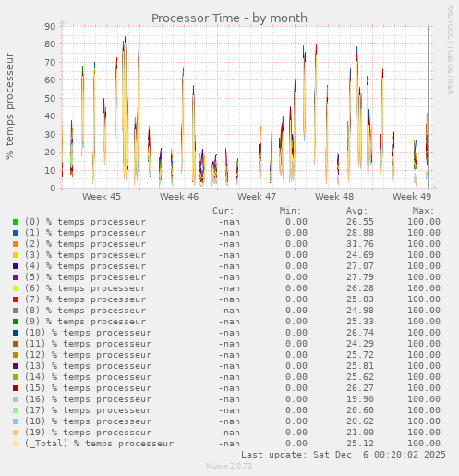The height and width of the screenshot is (476, 459).
Task: Select the dark blue swatch for processor (4)
Action: [x=16, y=266]
